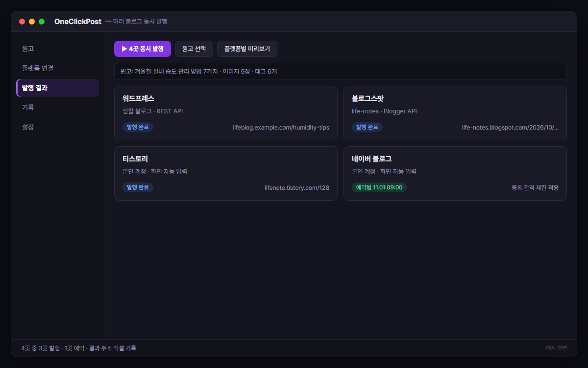588x368 pixels.
Task: Click 등록 간격 제한 적용 text
Action: point(535,187)
